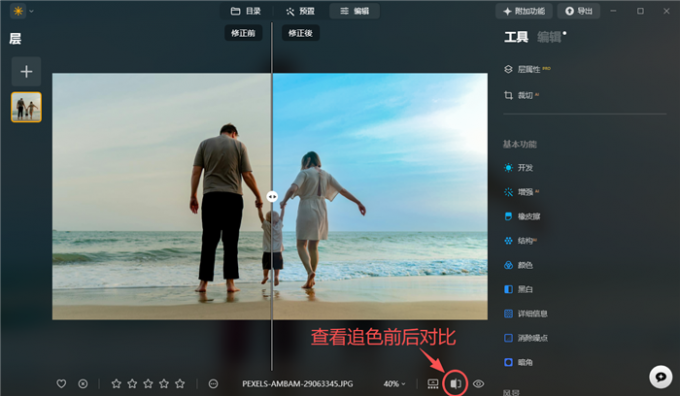Open the chat support bubble

point(660,376)
